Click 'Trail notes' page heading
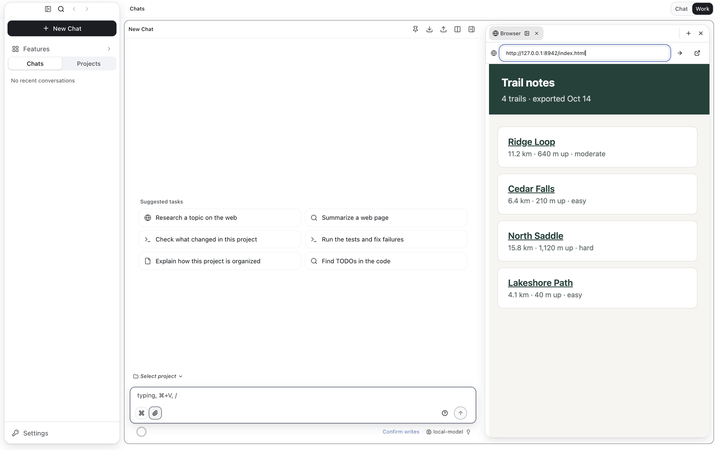720x450 pixels. [528, 83]
